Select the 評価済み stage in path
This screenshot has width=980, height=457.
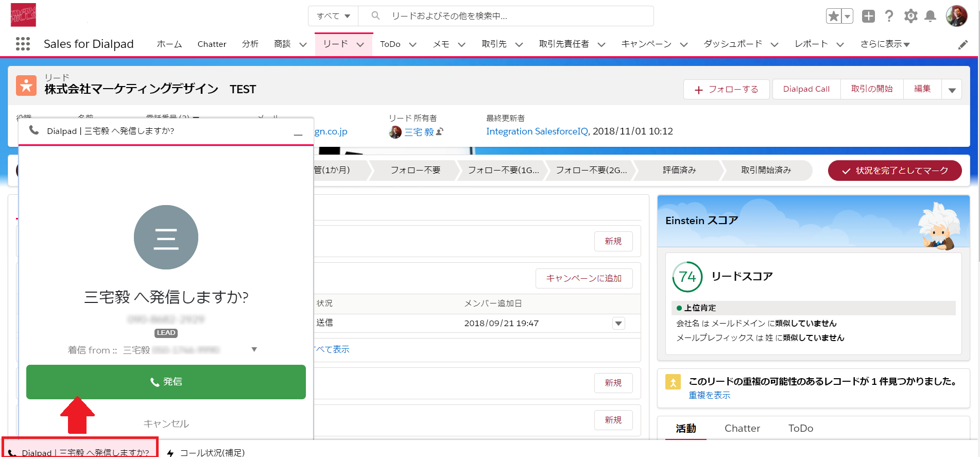click(679, 170)
